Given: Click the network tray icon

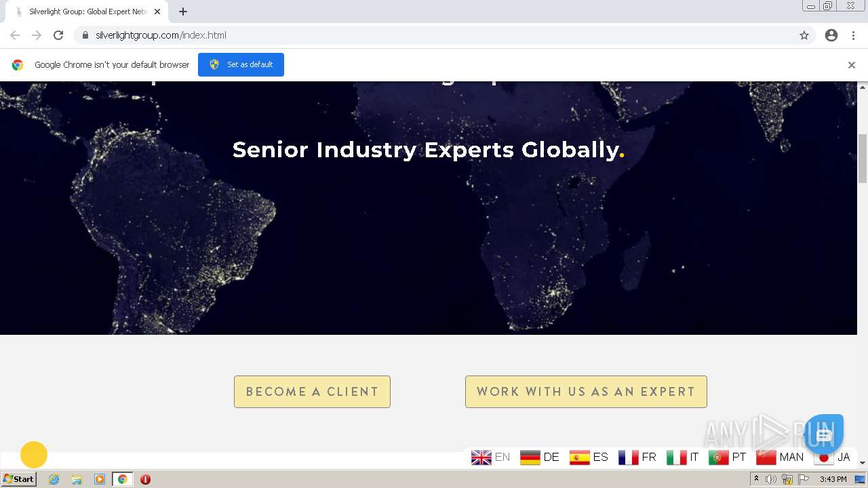Looking at the screenshot, I should [787, 479].
